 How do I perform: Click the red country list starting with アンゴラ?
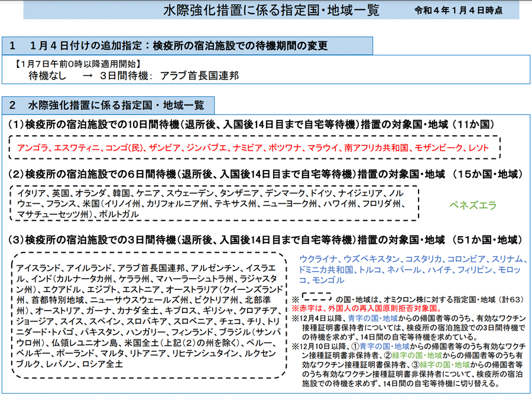(253, 148)
